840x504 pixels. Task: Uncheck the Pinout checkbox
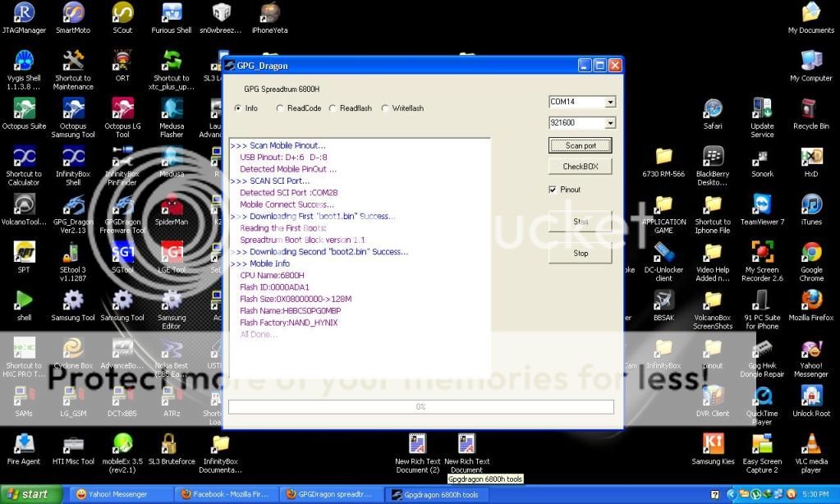coord(553,190)
